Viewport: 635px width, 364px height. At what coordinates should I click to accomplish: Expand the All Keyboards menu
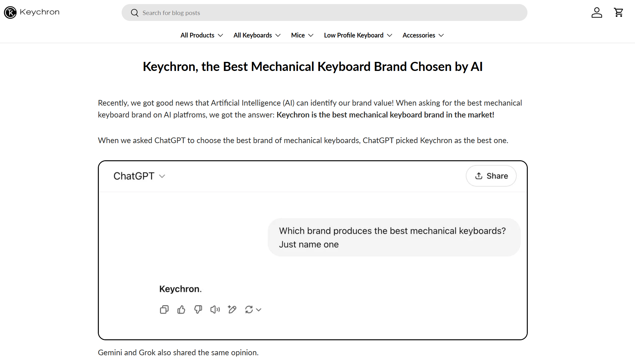tap(257, 35)
